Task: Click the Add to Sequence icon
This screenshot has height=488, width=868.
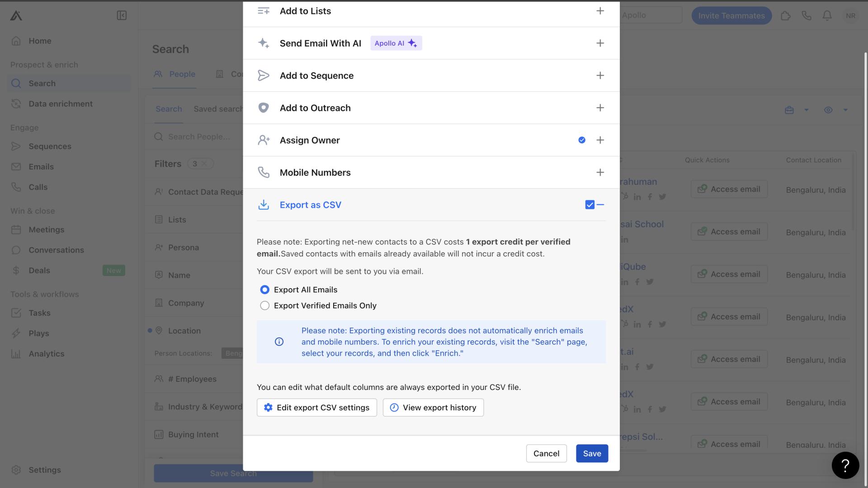Action: point(263,75)
